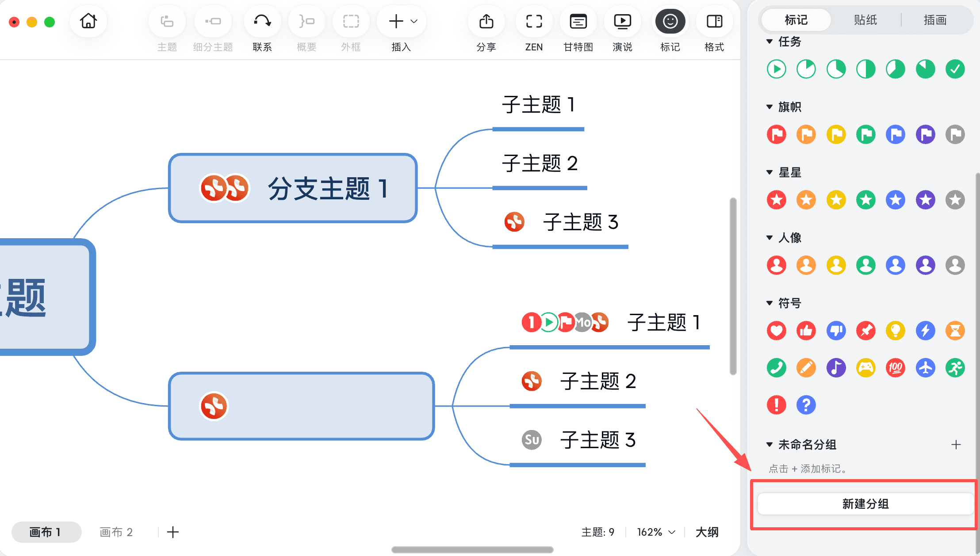The height and width of the screenshot is (556, 980).
Task: Select the hourglass symbol marker
Action: (955, 331)
